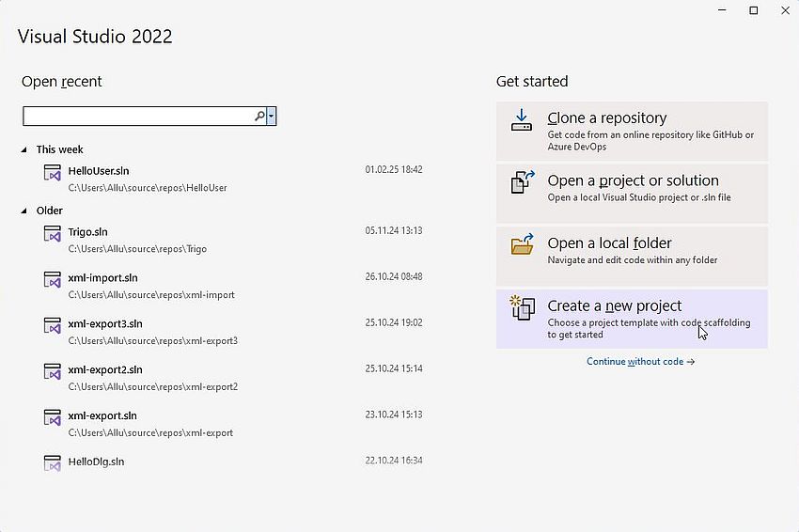
Task: Click the Open recent search input field
Action: pos(138,117)
